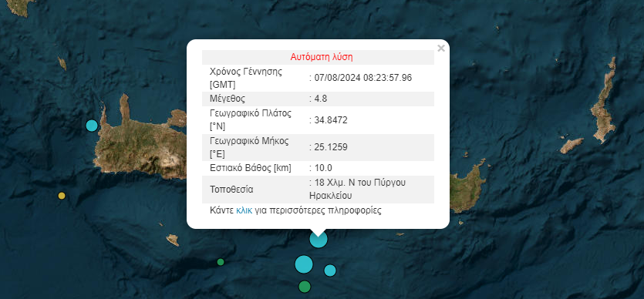Select the cyan marker under the popup pointer

(x=319, y=239)
